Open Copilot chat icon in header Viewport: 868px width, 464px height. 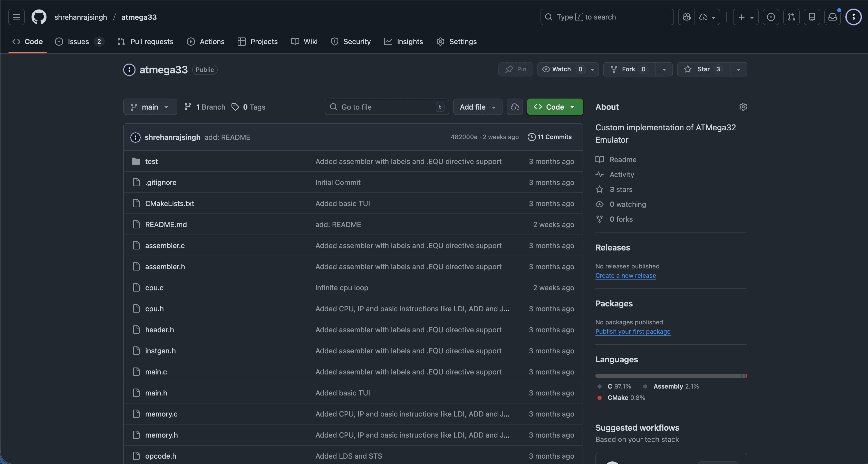pyautogui.click(x=686, y=17)
